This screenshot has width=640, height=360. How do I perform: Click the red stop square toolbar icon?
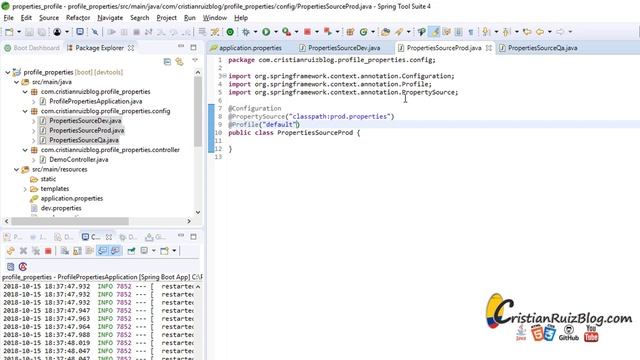[x=307, y=32]
